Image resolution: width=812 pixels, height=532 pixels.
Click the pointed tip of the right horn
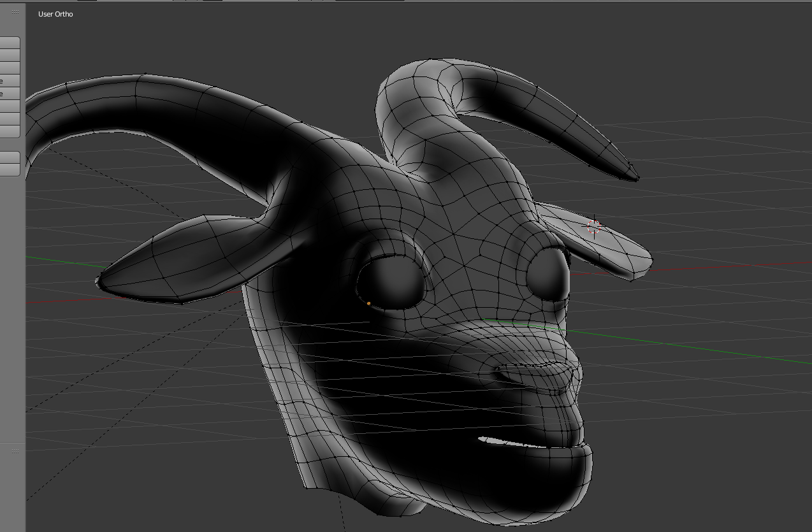[x=635, y=178]
